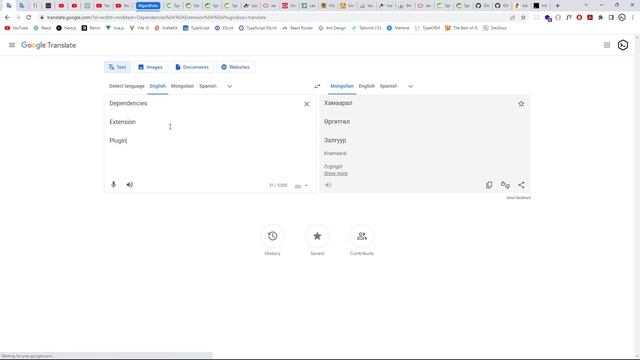The height and width of the screenshot is (360, 640).
Task: Open the Chrome three-dot menu
Action: [x=633, y=18]
